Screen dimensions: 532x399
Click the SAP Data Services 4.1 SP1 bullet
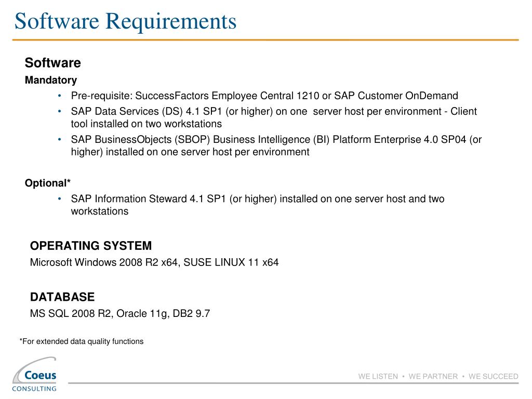[x=274, y=117]
